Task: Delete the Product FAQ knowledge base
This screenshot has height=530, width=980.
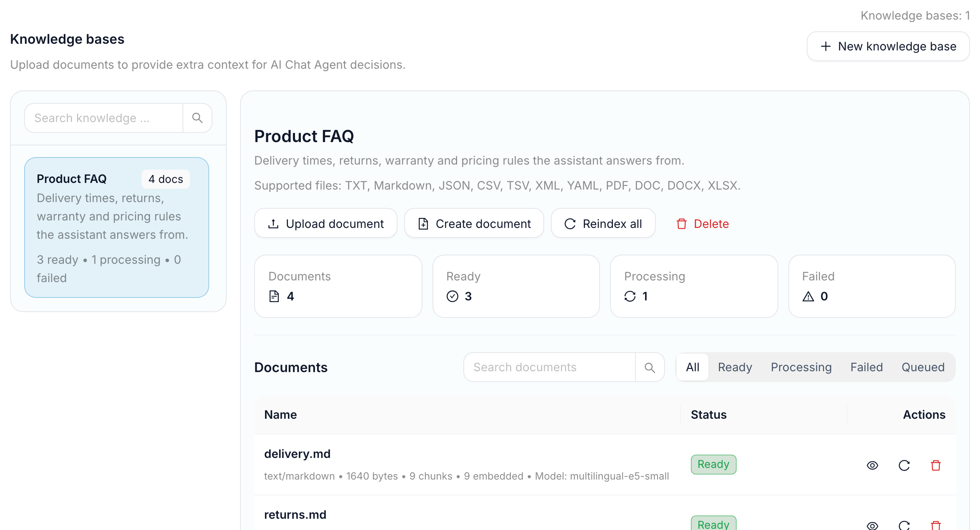Action: (702, 224)
